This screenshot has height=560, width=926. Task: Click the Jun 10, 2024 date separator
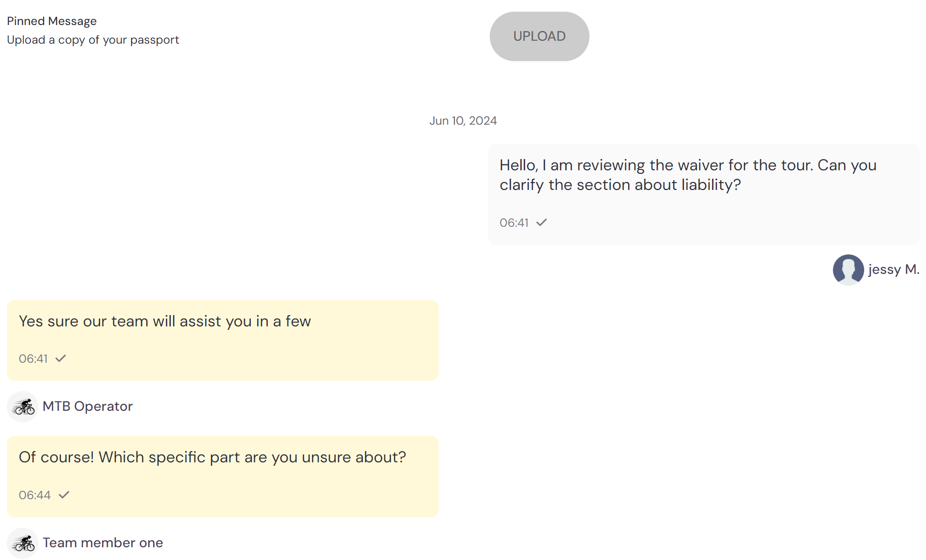point(463,121)
